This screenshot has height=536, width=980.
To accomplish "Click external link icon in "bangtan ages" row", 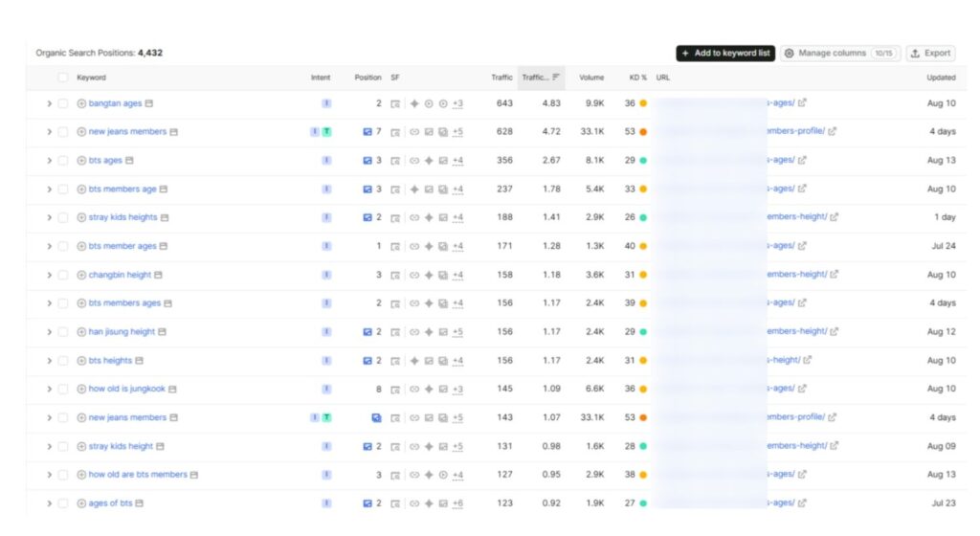I will (803, 103).
